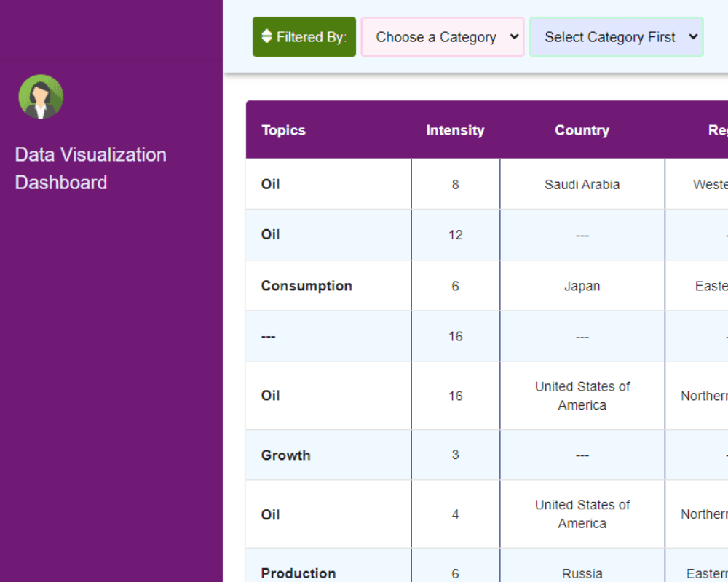Screen dimensions: 728x582
Task: Expand the Select Category First dropdown
Action: pos(616,37)
